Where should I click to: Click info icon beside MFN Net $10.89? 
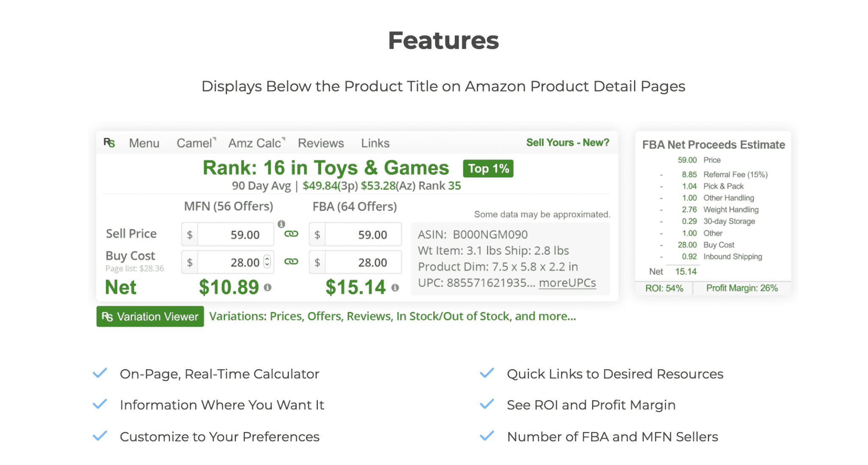[x=267, y=288]
